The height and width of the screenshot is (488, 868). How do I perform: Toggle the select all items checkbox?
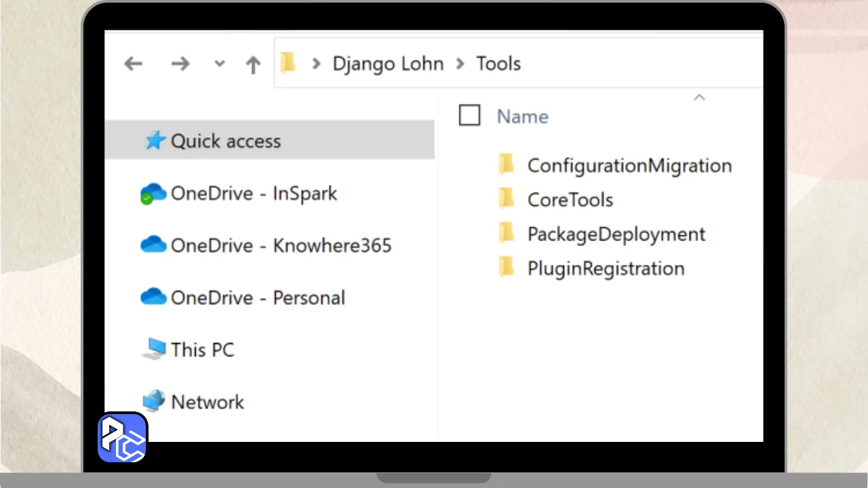coord(469,116)
